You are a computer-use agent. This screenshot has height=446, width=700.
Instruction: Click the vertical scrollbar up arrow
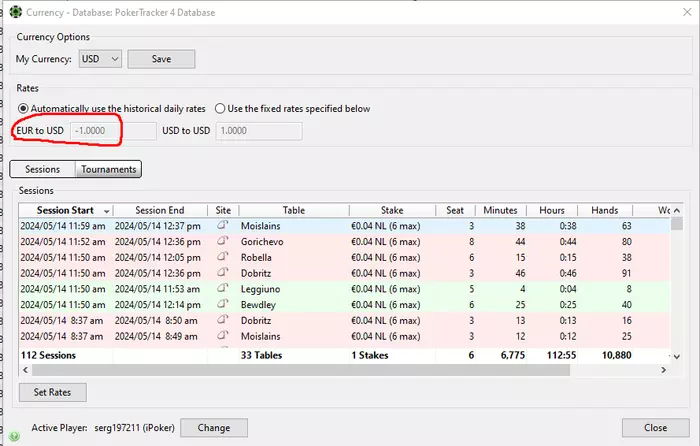(677, 210)
